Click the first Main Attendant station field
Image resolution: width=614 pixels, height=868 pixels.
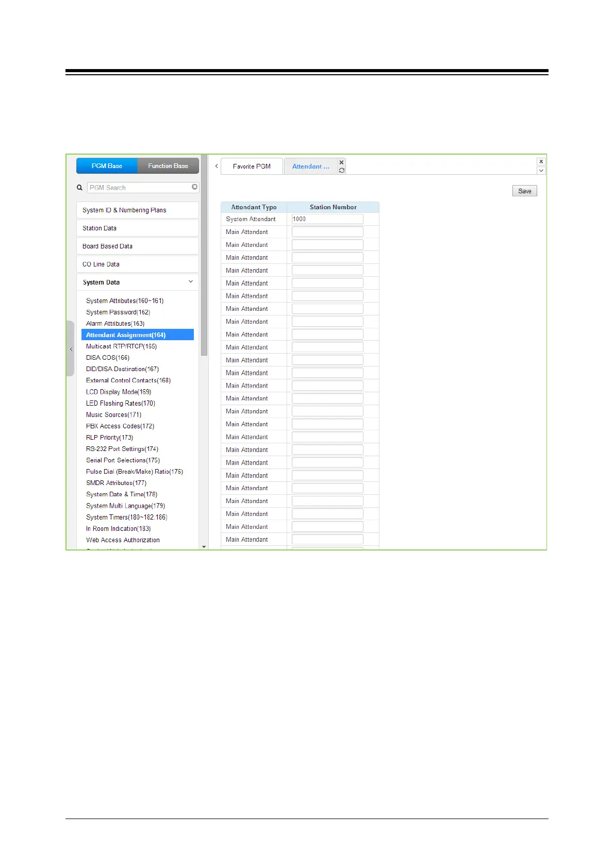(327, 232)
